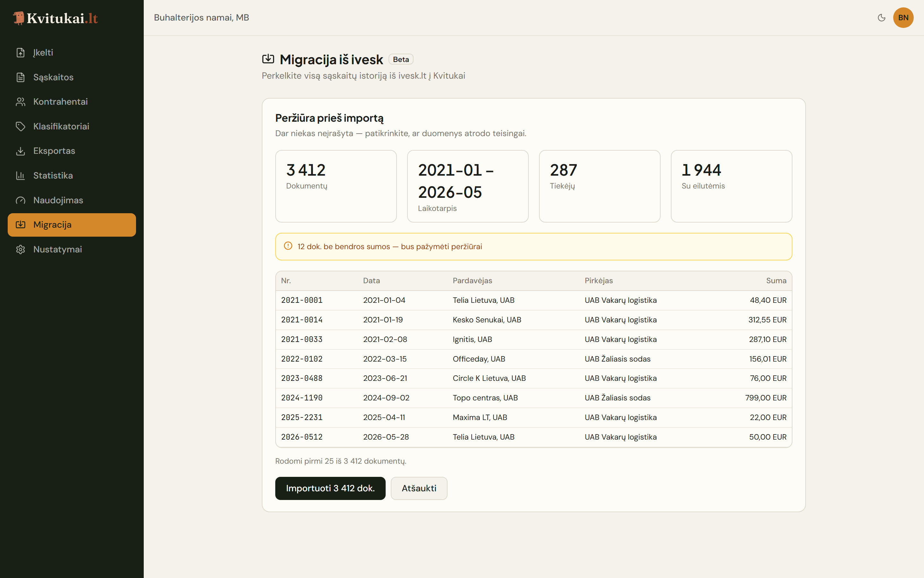Click the Pardavėjas column header
The height and width of the screenshot is (578, 924).
click(x=472, y=281)
